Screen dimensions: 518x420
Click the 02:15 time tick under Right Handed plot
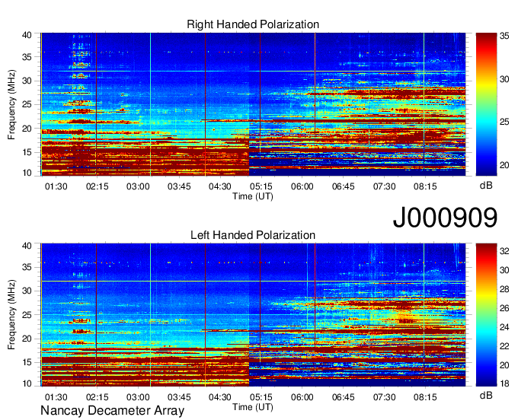pos(98,186)
